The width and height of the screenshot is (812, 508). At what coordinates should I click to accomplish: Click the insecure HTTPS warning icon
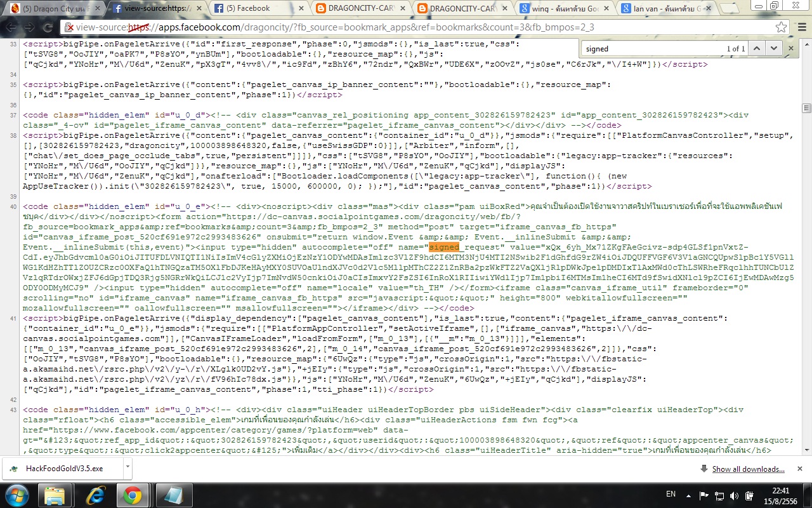(x=69, y=28)
